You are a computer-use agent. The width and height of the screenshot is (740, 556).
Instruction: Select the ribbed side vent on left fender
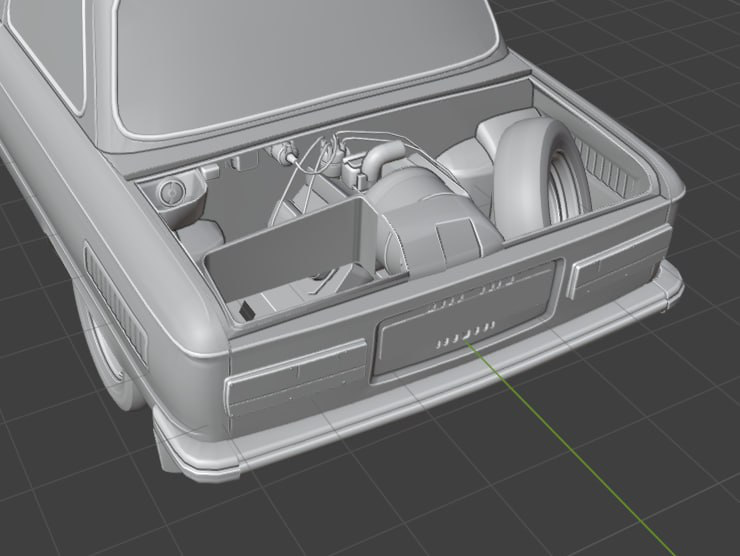click(x=115, y=302)
